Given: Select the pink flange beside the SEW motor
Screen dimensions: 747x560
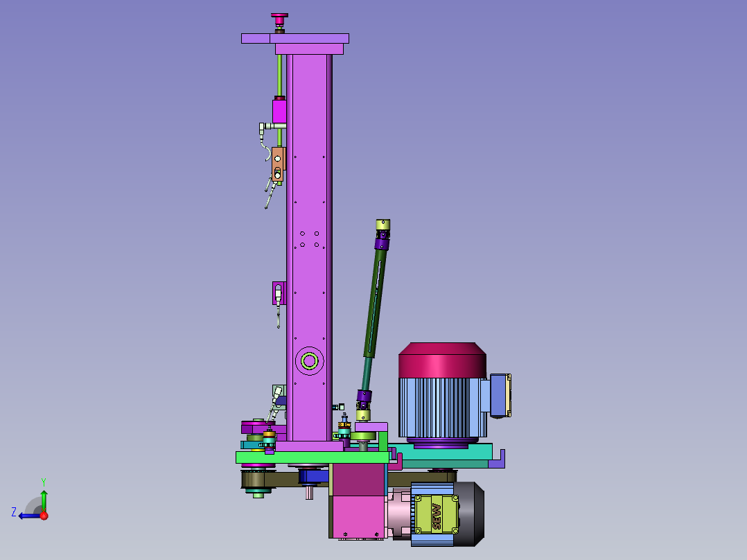Looking at the screenshot, I should click(x=399, y=515).
